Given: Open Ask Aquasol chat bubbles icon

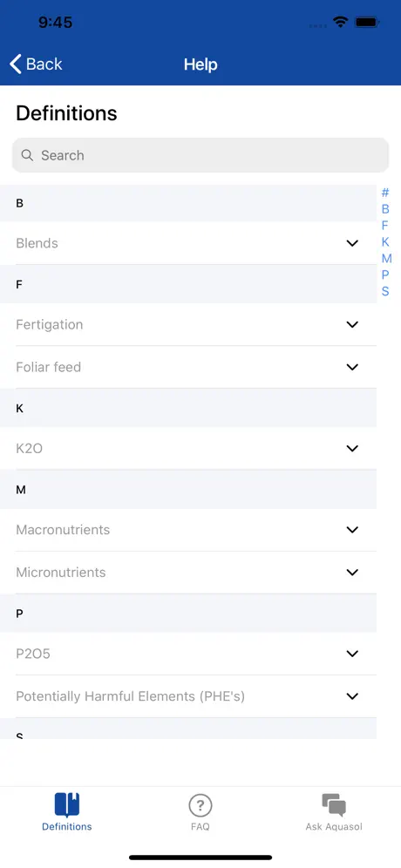Looking at the screenshot, I should tap(334, 805).
